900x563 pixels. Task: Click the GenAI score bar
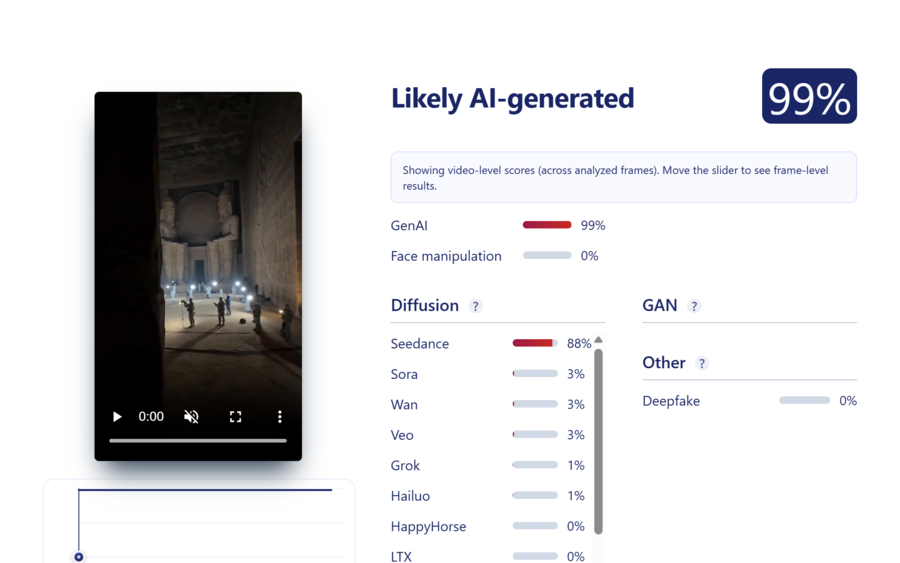point(547,225)
